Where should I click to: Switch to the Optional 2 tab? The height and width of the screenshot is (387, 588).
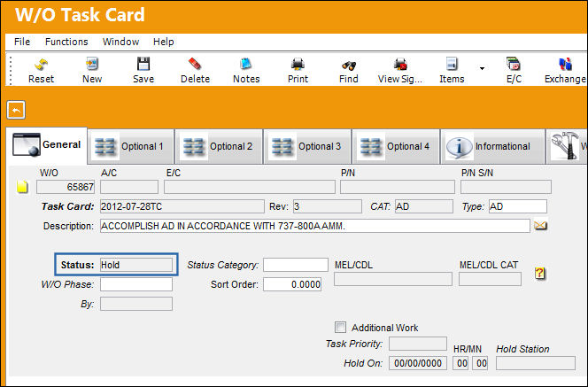(219, 146)
